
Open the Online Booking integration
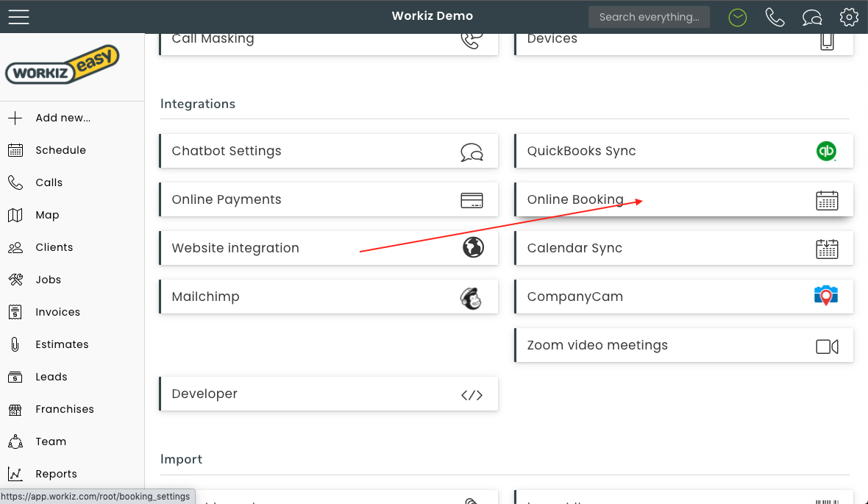click(683, 199)
